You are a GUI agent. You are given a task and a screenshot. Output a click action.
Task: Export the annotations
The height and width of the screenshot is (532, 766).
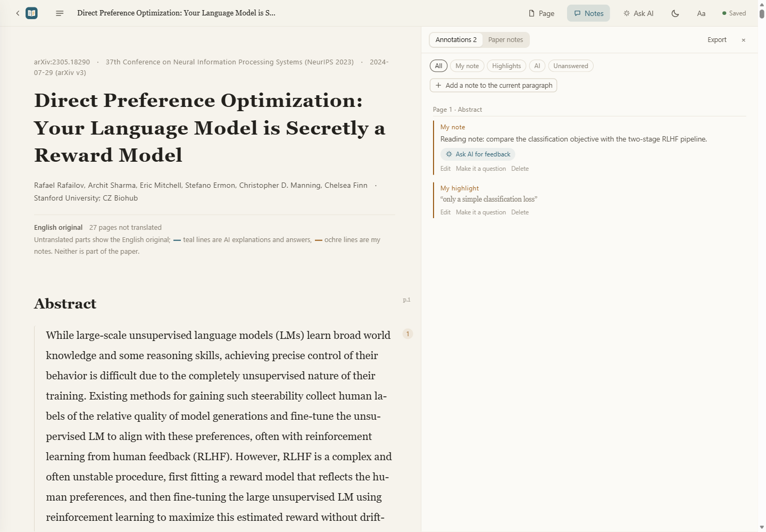[717, 40]
